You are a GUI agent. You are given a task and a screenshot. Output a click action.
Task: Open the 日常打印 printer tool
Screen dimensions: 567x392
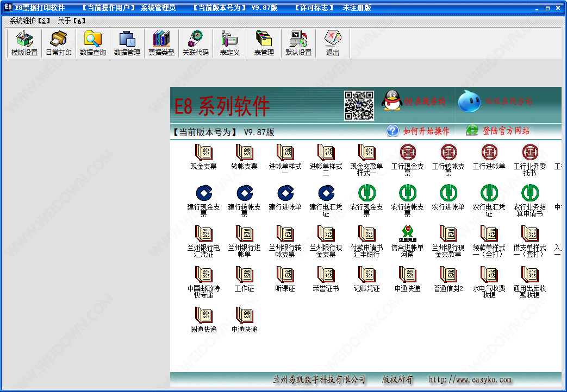59,43
